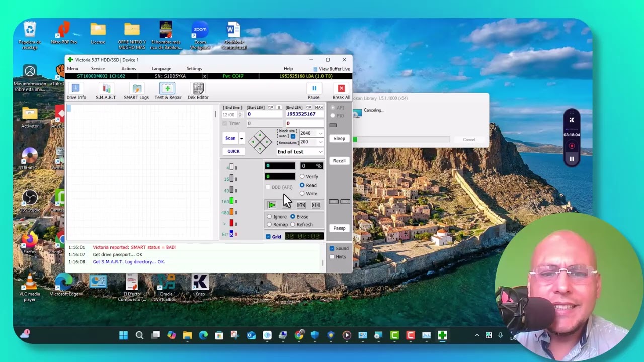Open the Disk Editor

198,92
